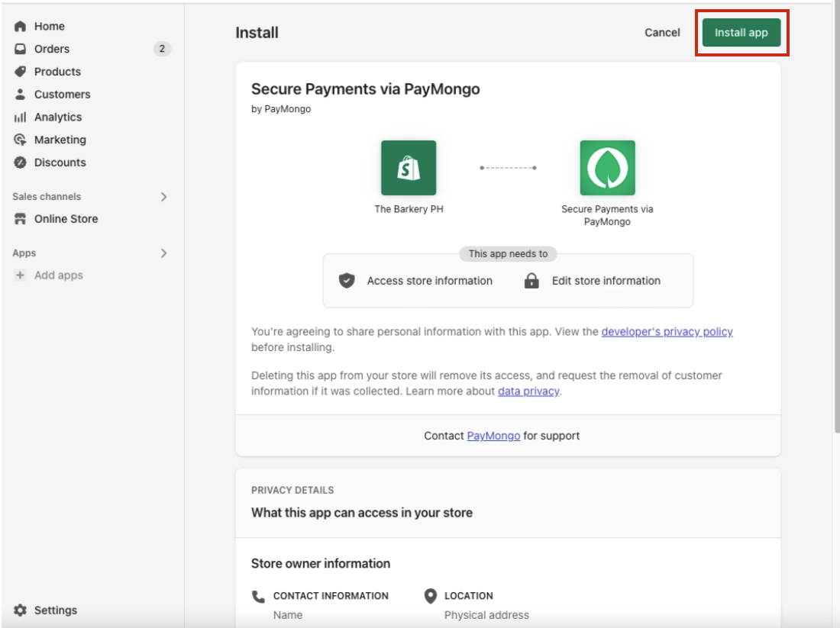Cancel the app installation
This screenshot has width=840, height=628.
click(x=662, y=33)
